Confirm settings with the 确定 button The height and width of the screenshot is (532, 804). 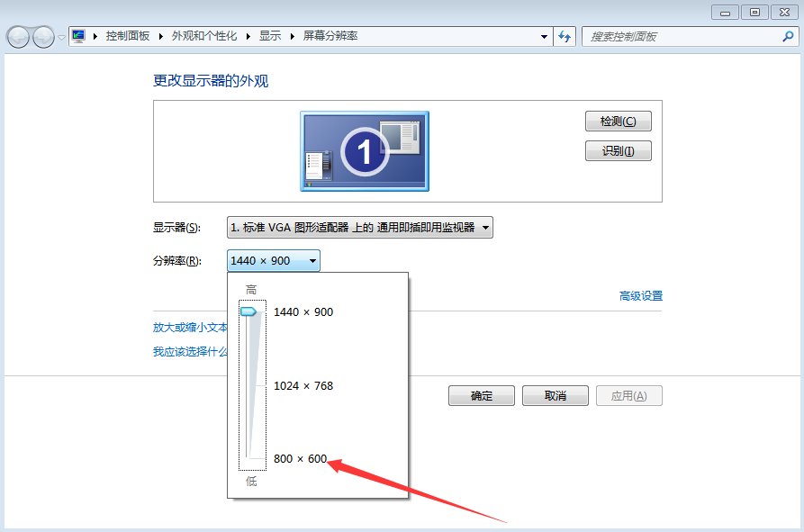481,395
